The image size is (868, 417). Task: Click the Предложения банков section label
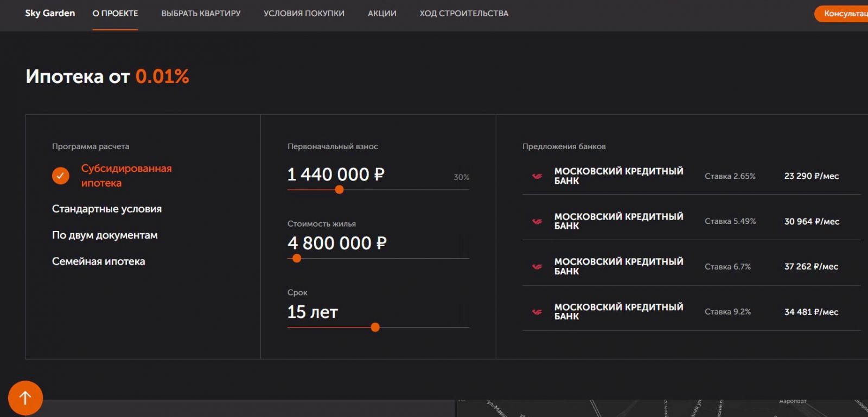[x=564, y=146]
